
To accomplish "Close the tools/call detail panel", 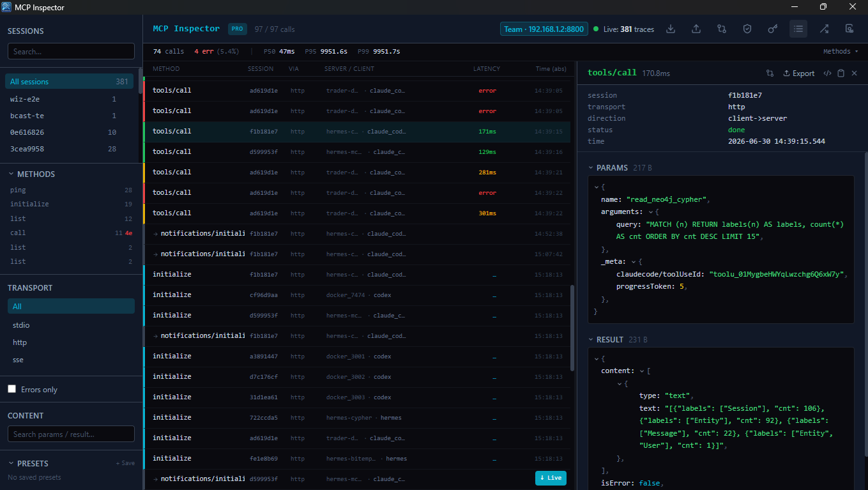I will pos(855,73).
